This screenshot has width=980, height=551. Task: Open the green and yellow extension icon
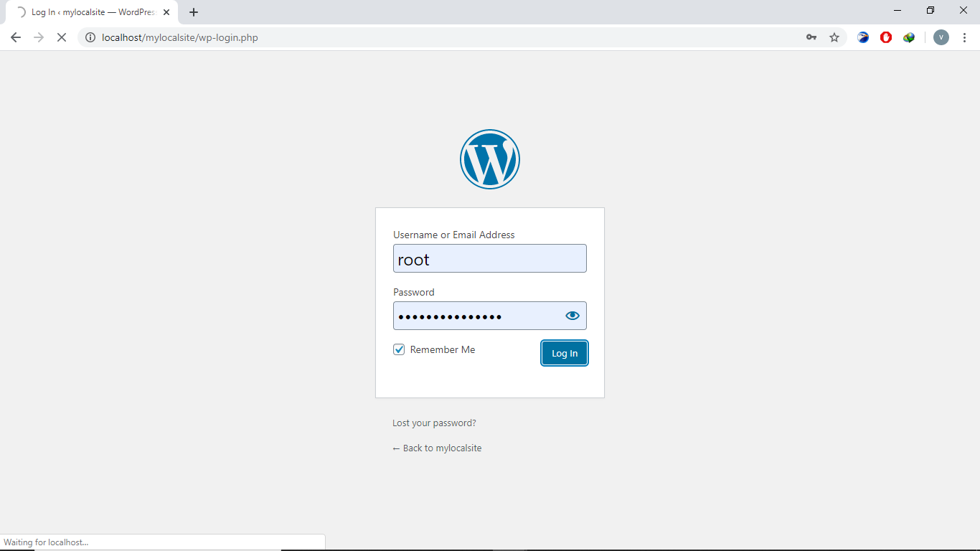[909, 37]
